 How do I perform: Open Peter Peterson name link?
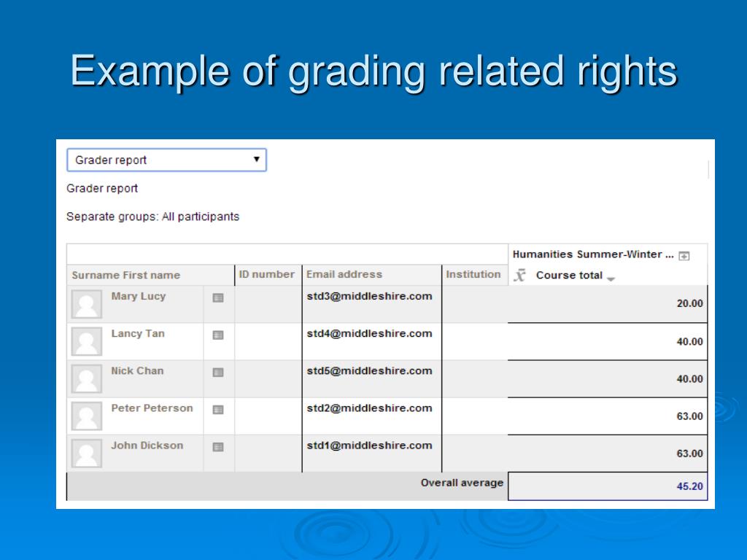[x=152, y=408]
